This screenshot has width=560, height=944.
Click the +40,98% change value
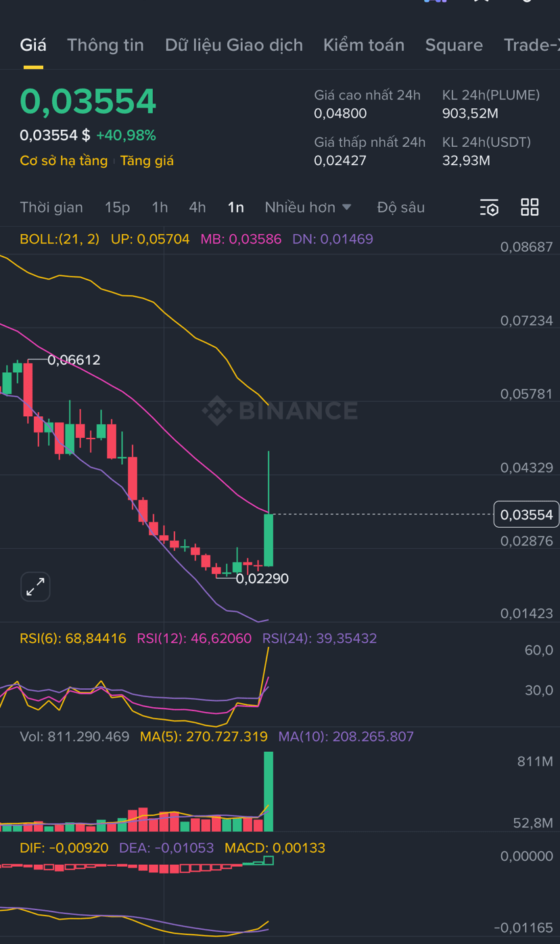point(126,135)
